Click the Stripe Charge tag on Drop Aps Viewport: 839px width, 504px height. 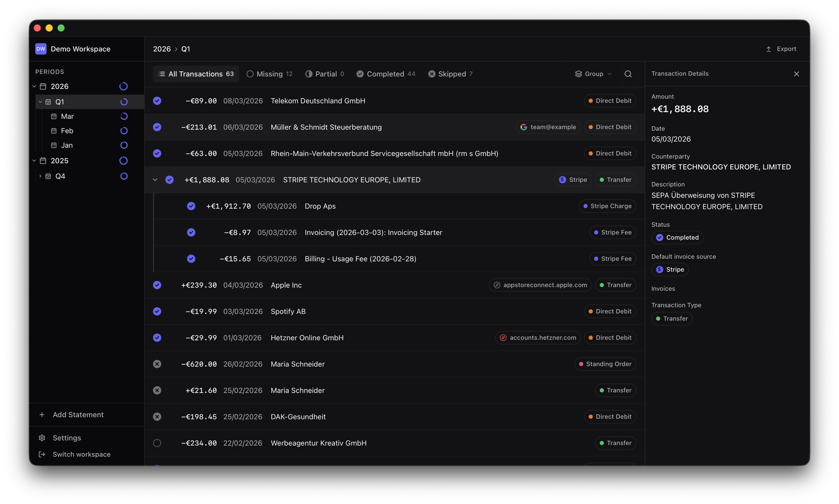pos(607,206)
